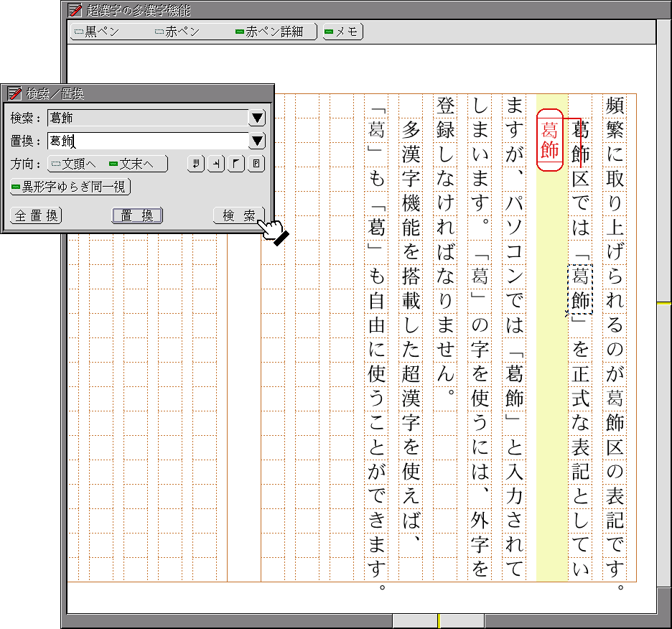This screenshot has width=672, height=629.
Task: Click the corner-bracket icon in search dialog
Action: (235, 164)
